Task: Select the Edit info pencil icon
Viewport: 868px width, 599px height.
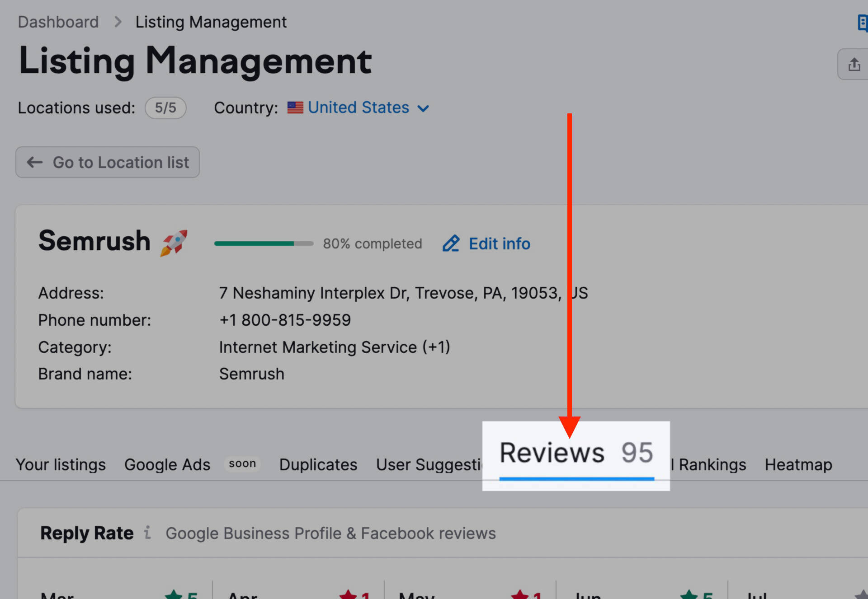Action: pos(451,243)
